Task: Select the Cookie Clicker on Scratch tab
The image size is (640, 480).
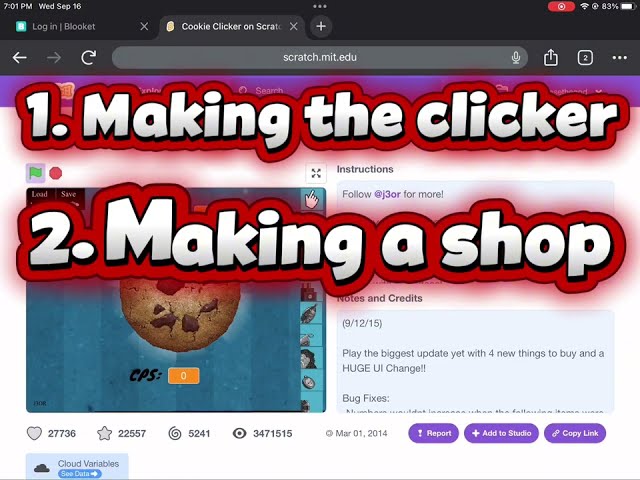Action: point(231,27)
